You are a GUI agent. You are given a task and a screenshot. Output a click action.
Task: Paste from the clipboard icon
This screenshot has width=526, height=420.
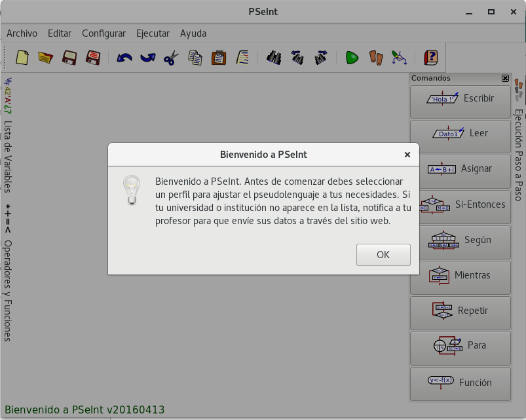click(x=219, y=58)
